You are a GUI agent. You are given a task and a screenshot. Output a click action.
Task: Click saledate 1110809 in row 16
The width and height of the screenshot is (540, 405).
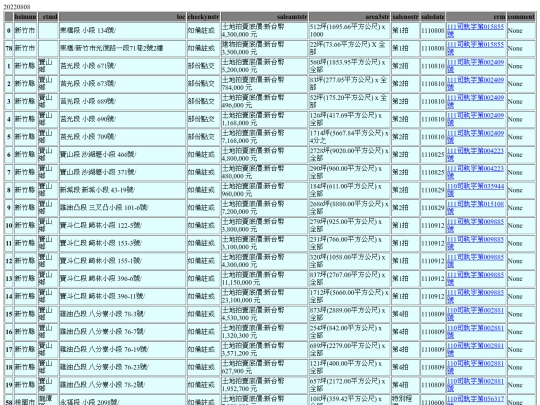[433, 332]
